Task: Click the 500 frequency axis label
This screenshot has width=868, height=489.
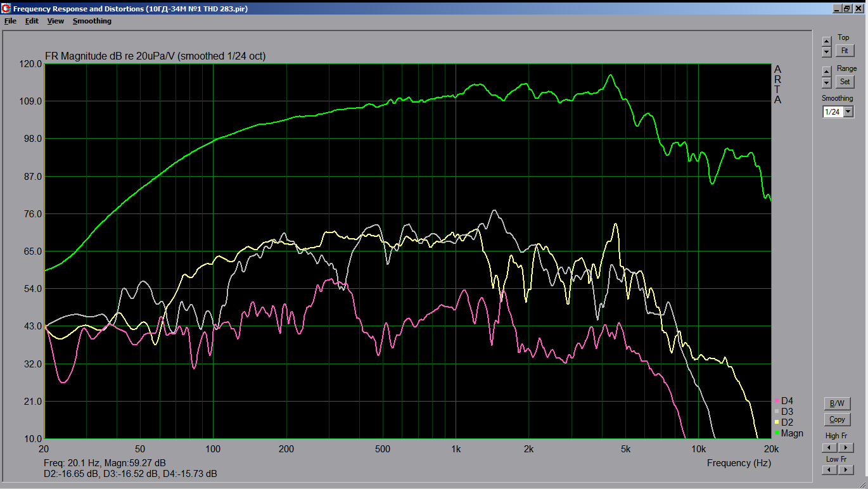Action: [x=382, y=448]
